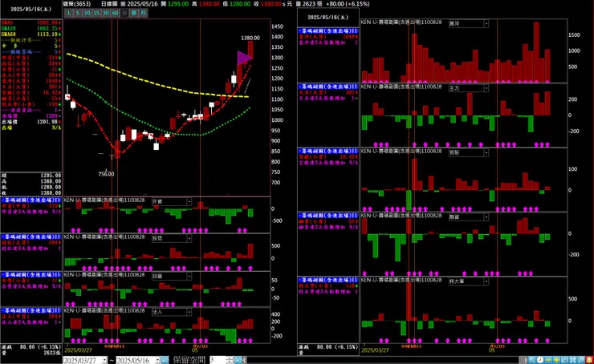
Task: Click the yellow minus zoom-out icon
Action: 548,360
